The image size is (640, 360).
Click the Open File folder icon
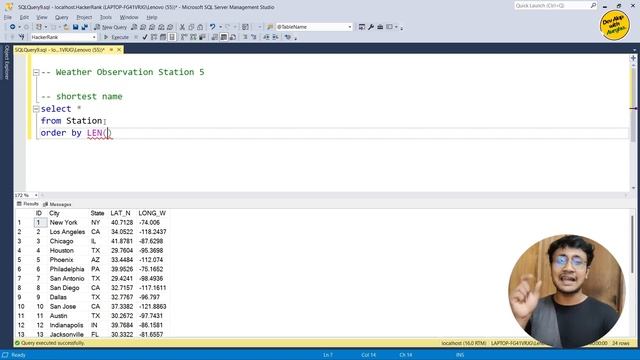pyautogui.click(x=66, y=27)
